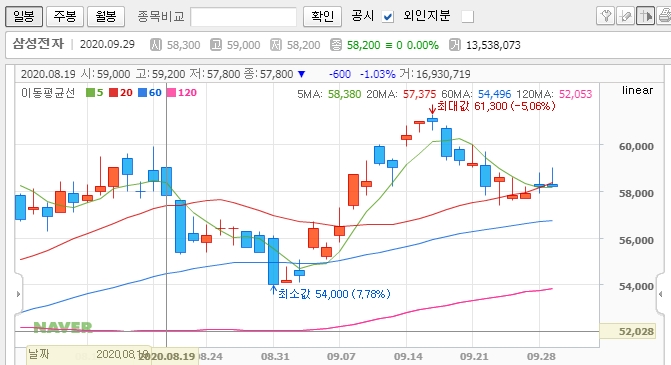
Task: Click the 최대값 61,300 (-5.06%) label
Action: pos(496,106)
